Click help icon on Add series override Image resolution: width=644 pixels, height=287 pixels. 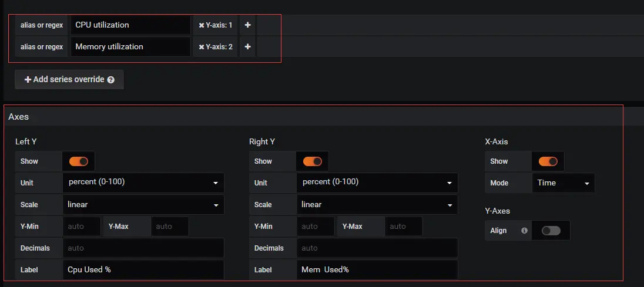(110, 80)
